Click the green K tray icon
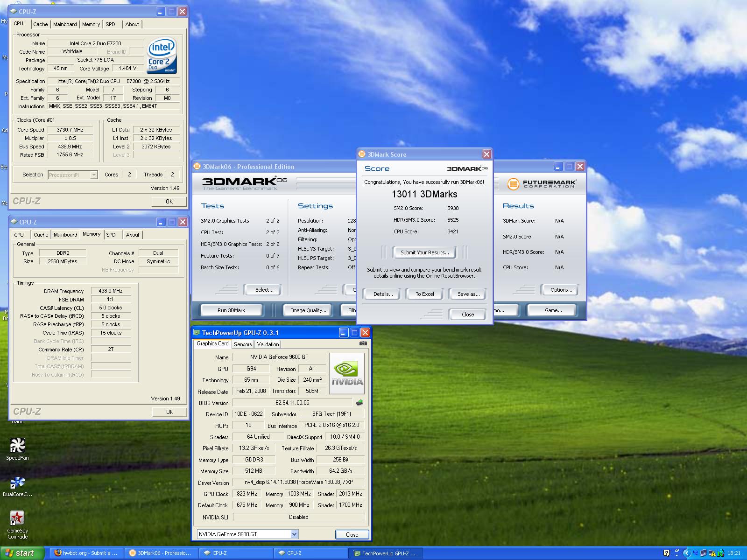The image size is (747, 560). point(721,553)
